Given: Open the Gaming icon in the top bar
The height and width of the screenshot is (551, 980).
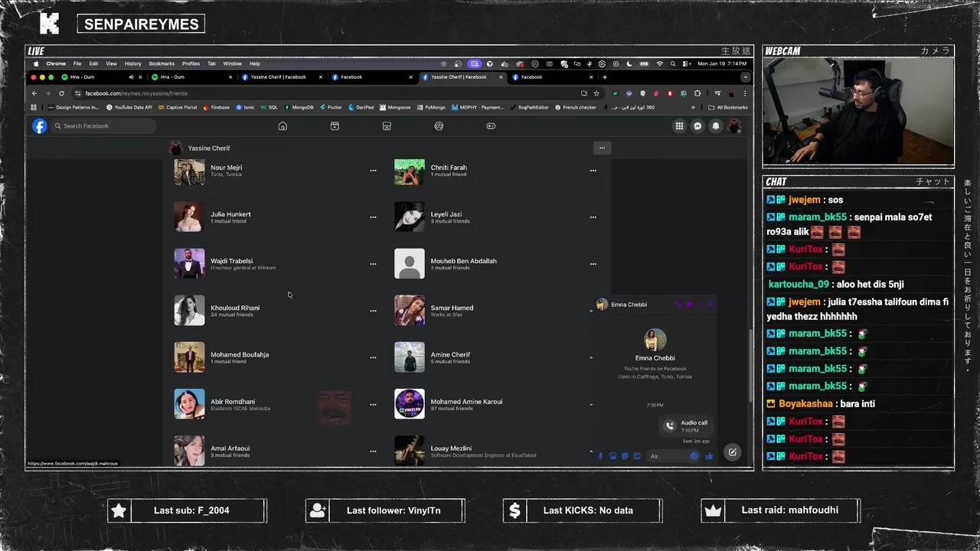Looking at the screenshot, I should [x=491, y=126].
